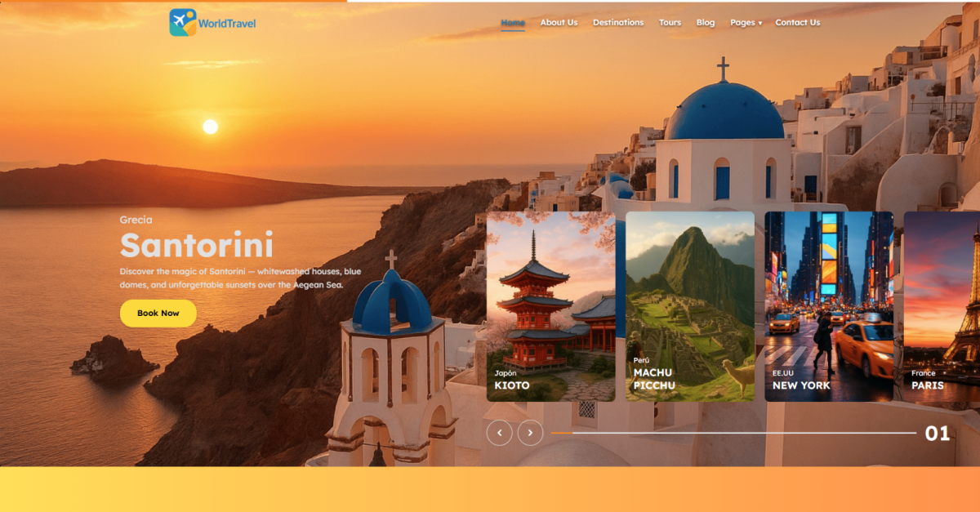Click the slide number 01 indicator
Screen dimensions: 980x512
pyautogui.click(x=937, y=434)
